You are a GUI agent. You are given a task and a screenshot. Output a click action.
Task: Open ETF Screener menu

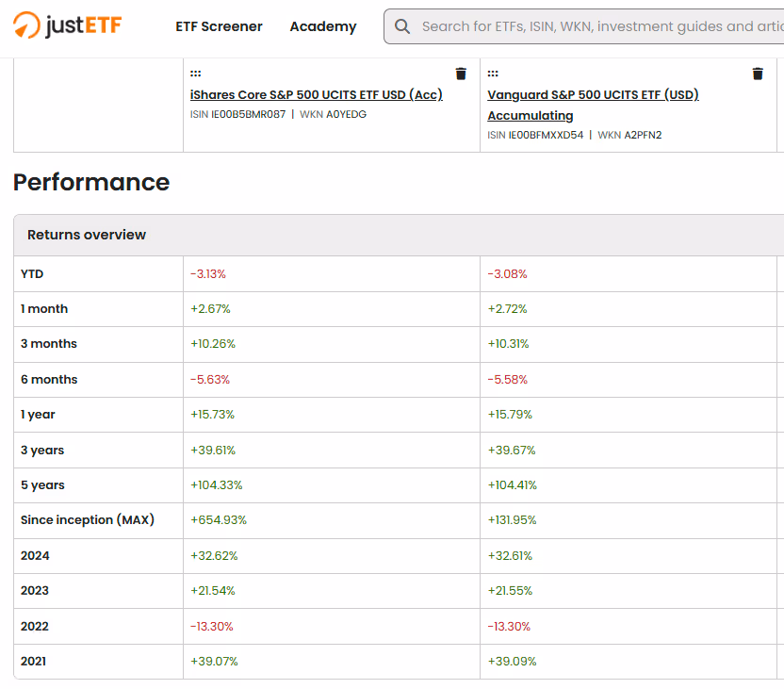(x=219, y=26)
